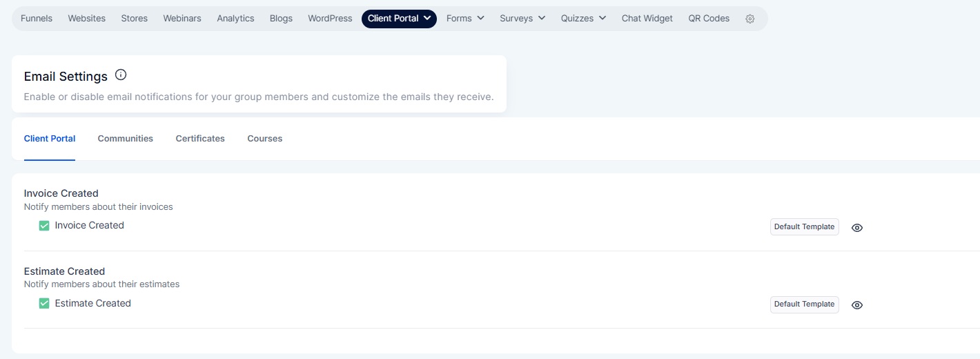Expand the Client Portal dropdown

399,19
